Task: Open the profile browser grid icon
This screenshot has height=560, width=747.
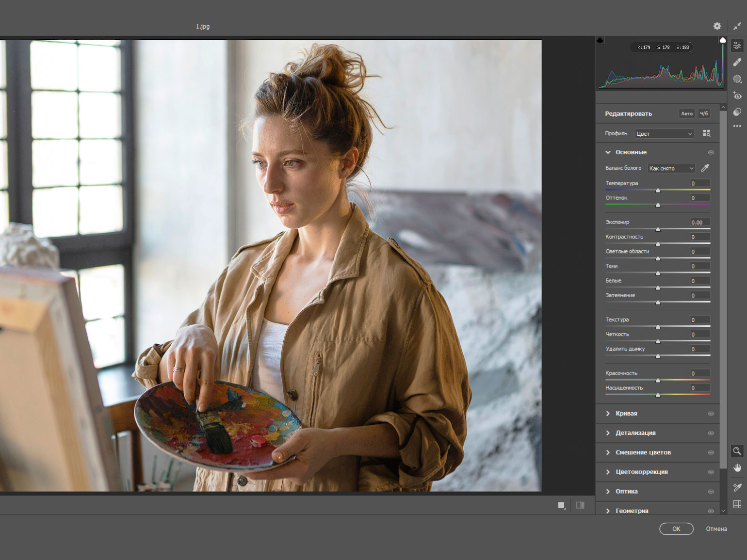Action: (x=706, y=133)
